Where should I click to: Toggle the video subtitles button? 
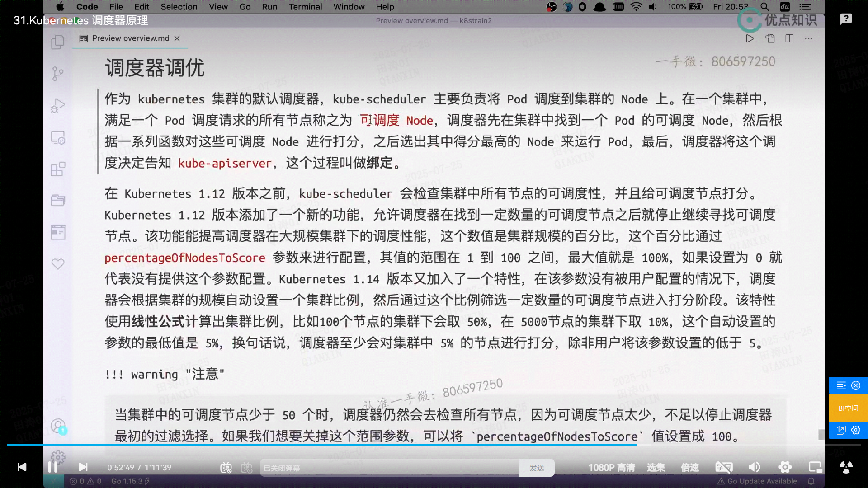tap(723, 467)
